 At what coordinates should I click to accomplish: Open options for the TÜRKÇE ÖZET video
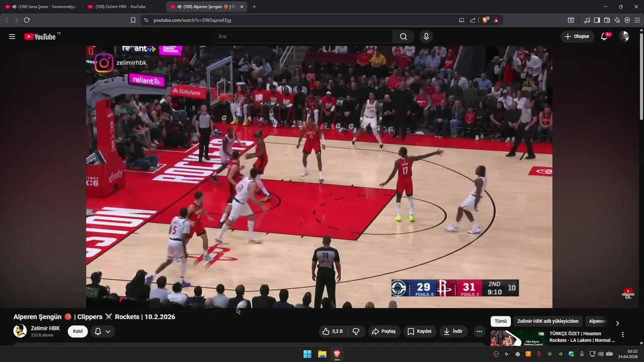pos(623,335)
